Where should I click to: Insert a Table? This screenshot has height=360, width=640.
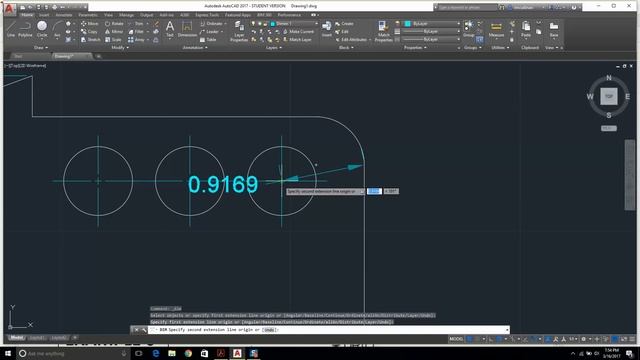pyautogui.click(x=208, y=40)
